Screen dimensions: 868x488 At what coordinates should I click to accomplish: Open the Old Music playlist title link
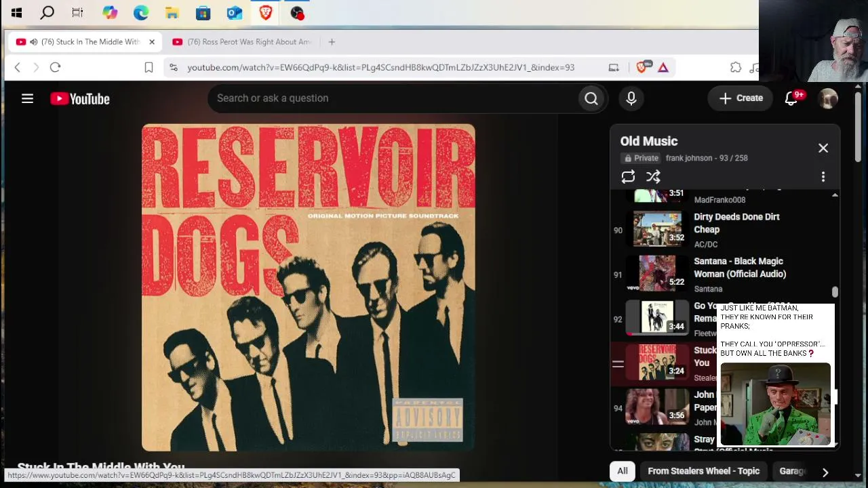[649, 141]
